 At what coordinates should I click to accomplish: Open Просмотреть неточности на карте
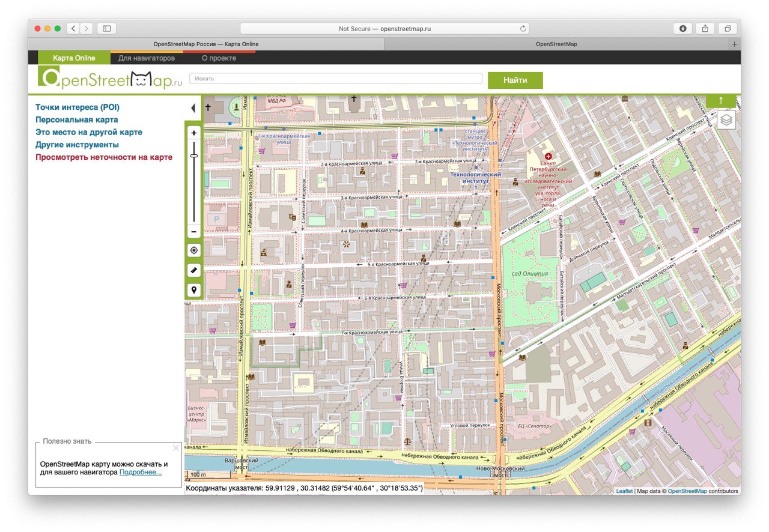[104, 157]
